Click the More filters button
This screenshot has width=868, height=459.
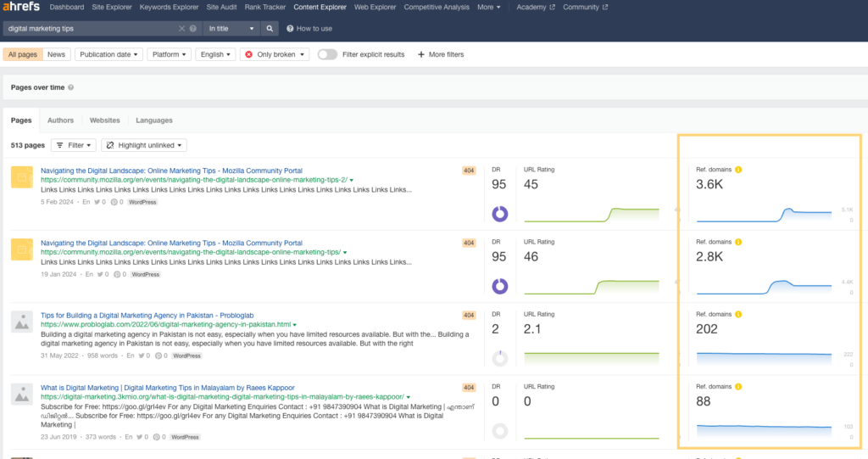coord(441,54)
